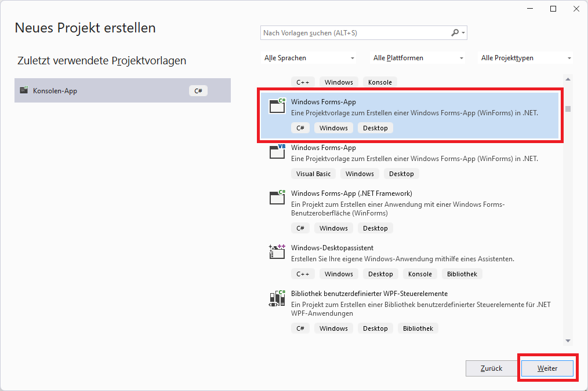
Task: Focus the Nach Vorlagen suchen field
Action: 355,33
